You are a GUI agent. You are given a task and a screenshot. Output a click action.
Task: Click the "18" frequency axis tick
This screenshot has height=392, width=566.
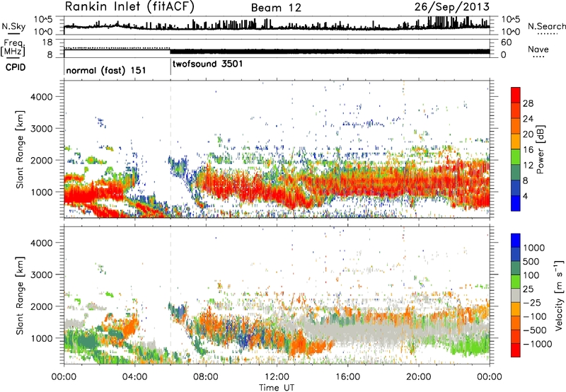click(47, 42)
